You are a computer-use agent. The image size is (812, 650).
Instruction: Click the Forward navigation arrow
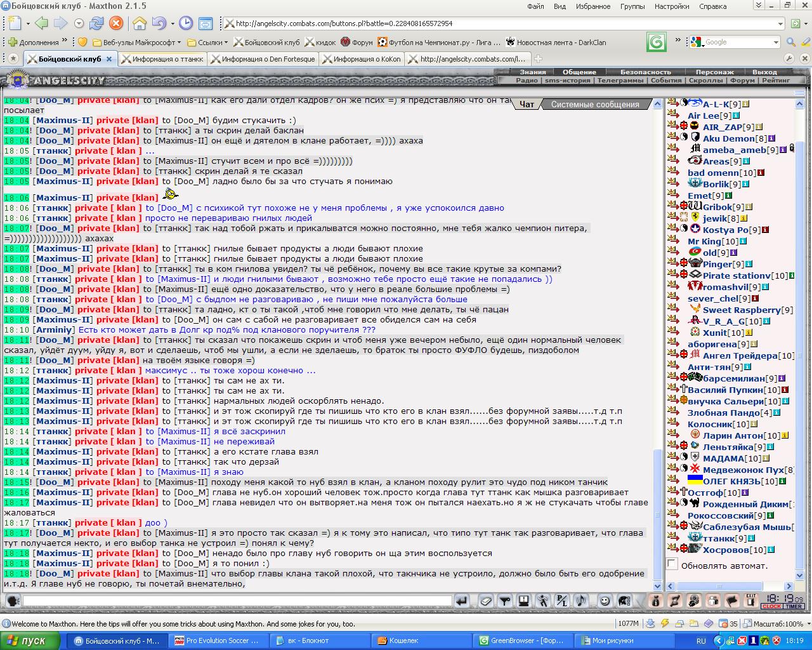60,23
